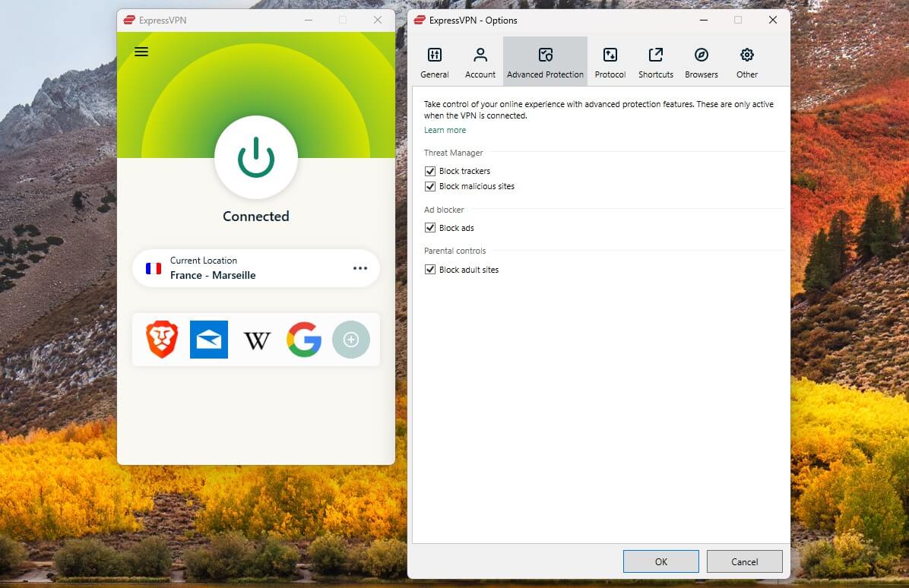
Task: Launch the Mail app shortcut
Action: point(209,340)
